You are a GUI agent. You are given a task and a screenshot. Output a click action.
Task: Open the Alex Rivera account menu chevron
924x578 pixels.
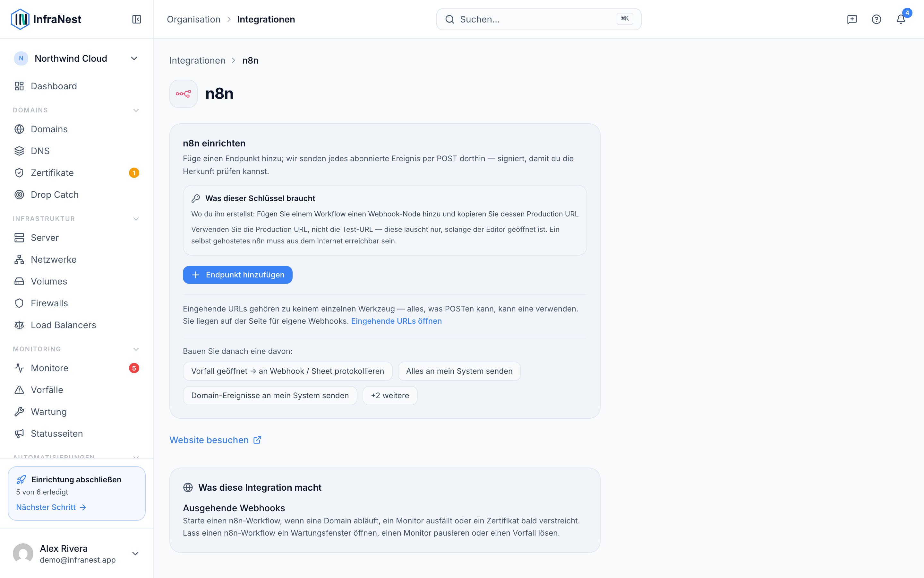135,554
